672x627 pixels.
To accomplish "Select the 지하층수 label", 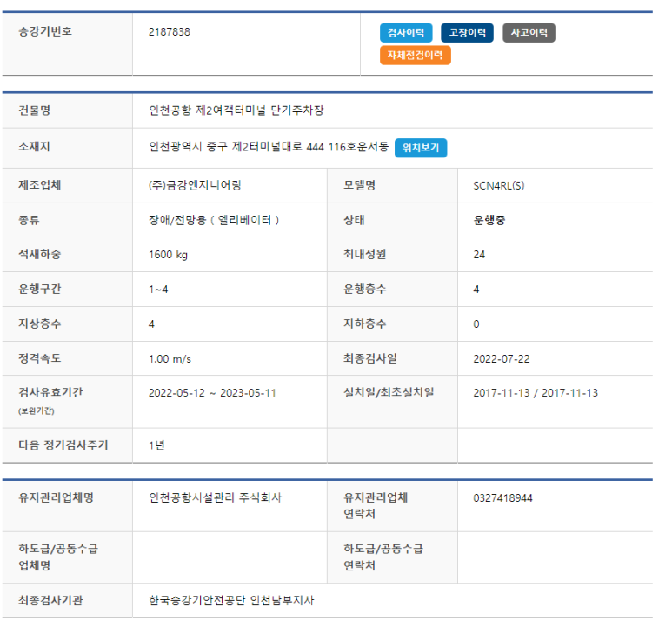I will 365,324.
